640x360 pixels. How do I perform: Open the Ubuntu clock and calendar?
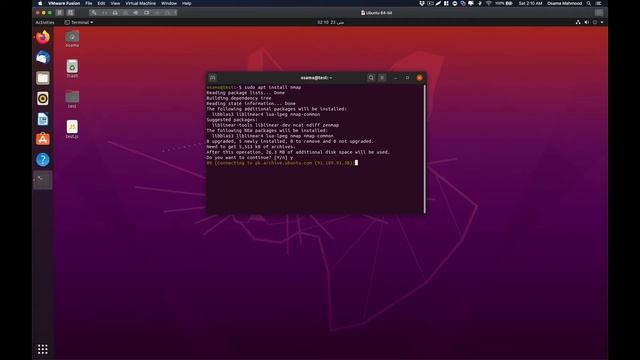coord(331,22)
